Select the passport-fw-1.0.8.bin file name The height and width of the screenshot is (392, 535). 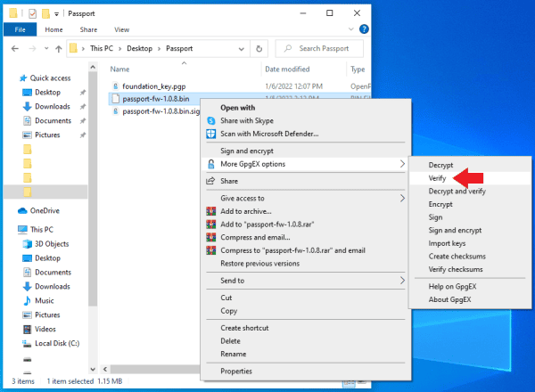tap(156, 99)
